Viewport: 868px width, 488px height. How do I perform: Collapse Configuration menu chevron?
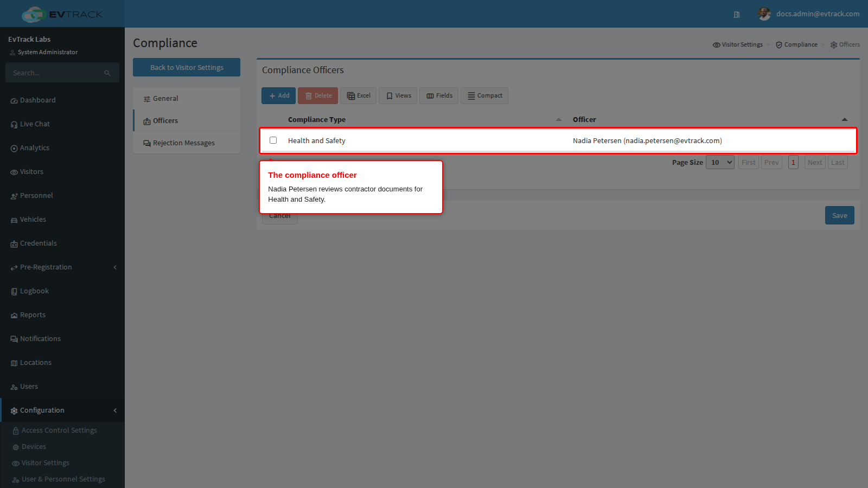point(115,410)
